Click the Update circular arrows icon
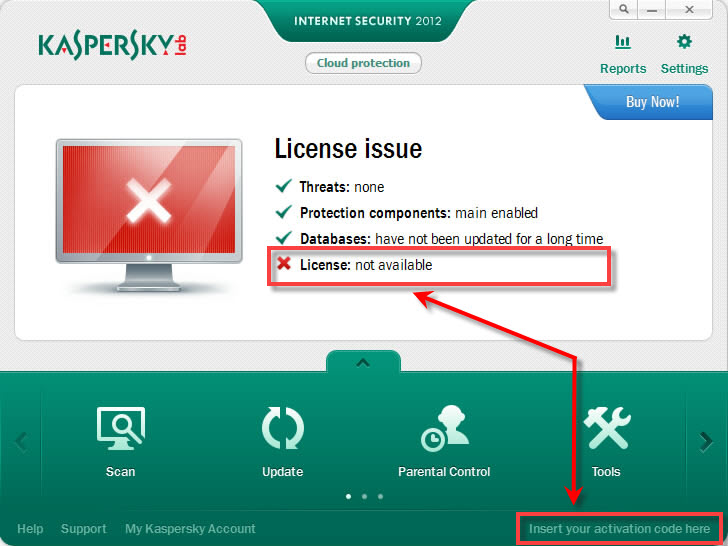 click(283, 428)
